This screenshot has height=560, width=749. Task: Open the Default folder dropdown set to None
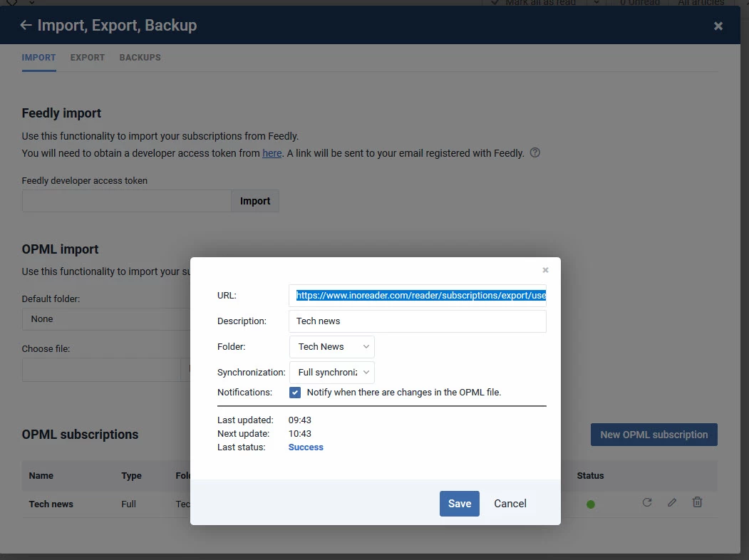click(107, 319)
